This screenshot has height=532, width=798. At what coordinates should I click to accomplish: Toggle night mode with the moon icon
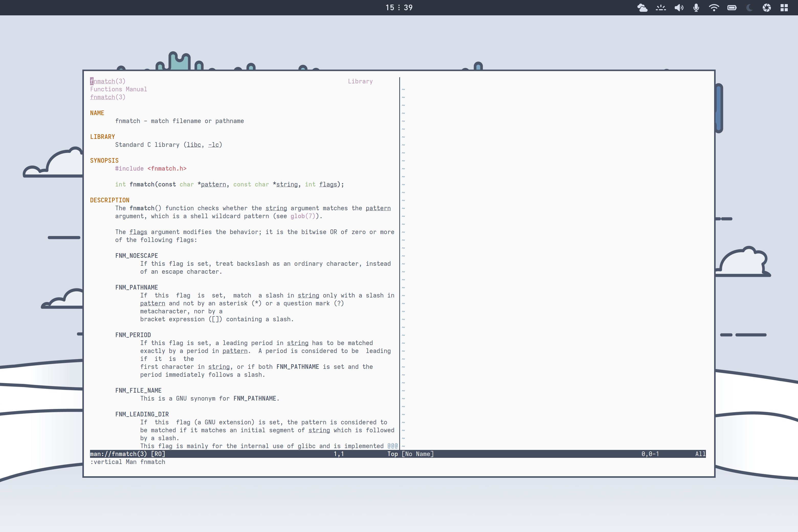point(749,7)
